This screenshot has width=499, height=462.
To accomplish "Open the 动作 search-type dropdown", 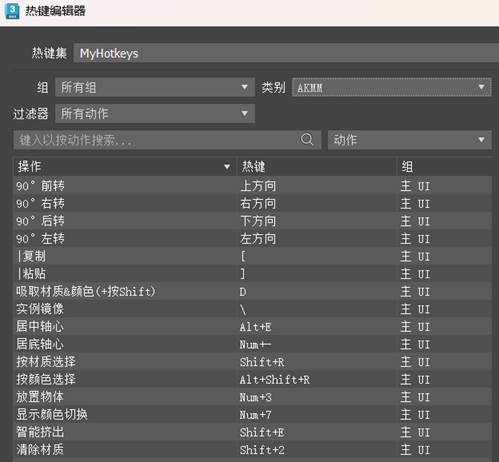I will (410, 140).
